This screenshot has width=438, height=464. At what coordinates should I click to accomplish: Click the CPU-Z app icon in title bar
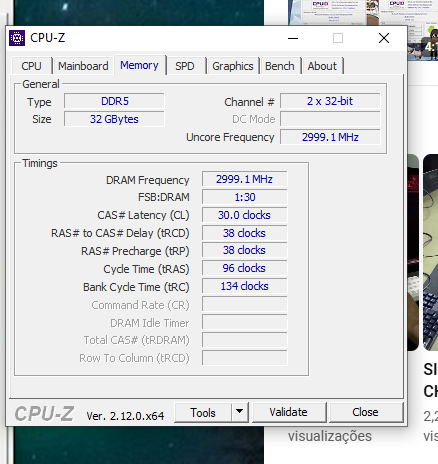pos(17,38)
